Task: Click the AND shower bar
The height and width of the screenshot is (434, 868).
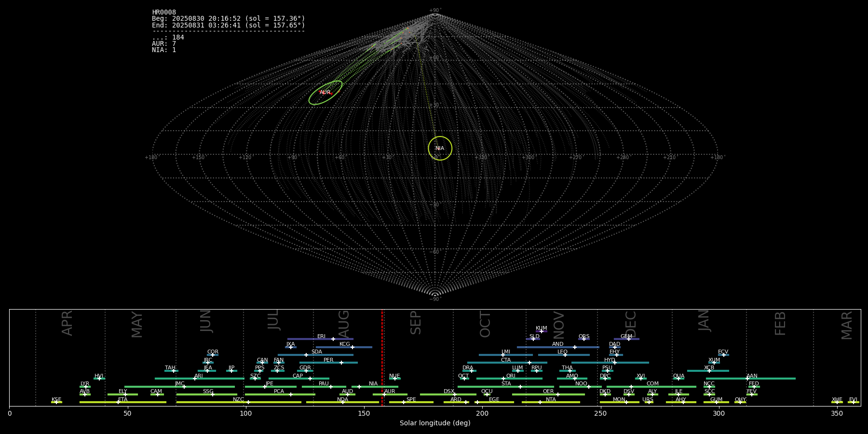Action: [x=558, y=347]
